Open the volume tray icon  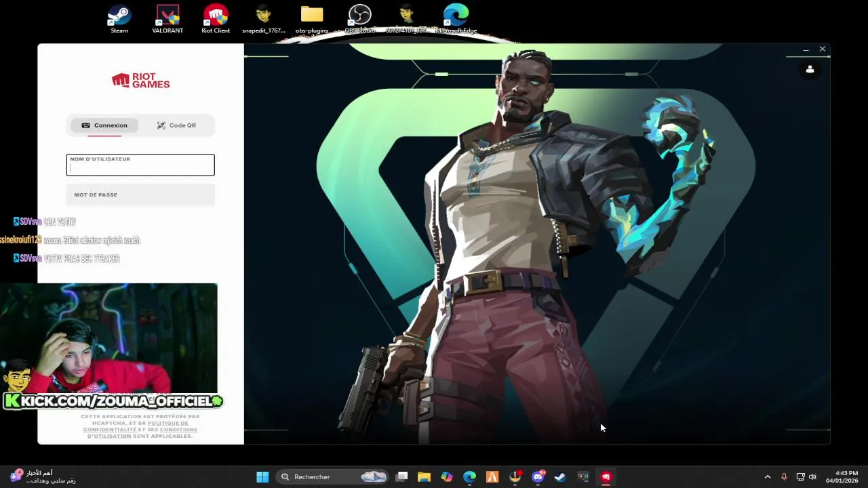click(x=812, y=476)
